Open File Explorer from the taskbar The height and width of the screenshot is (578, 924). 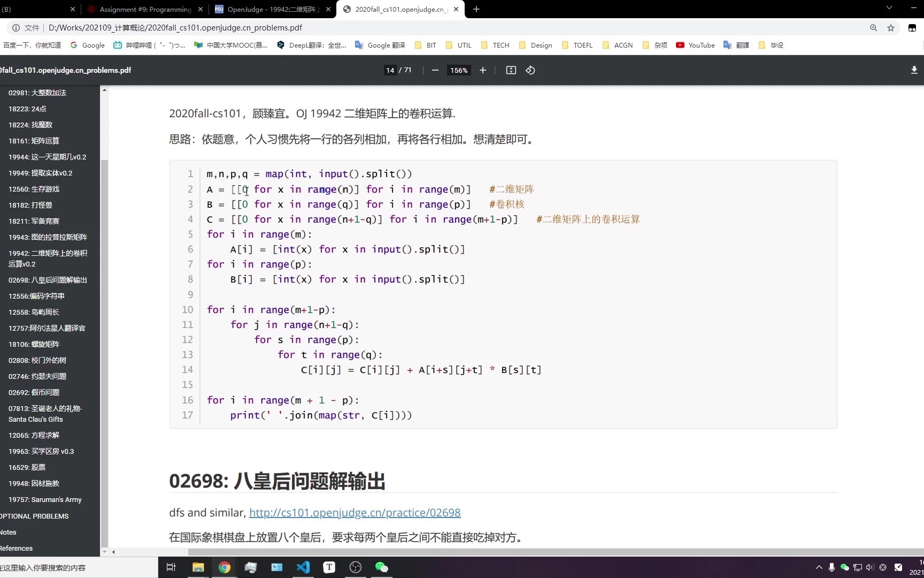tap(197, 567)
